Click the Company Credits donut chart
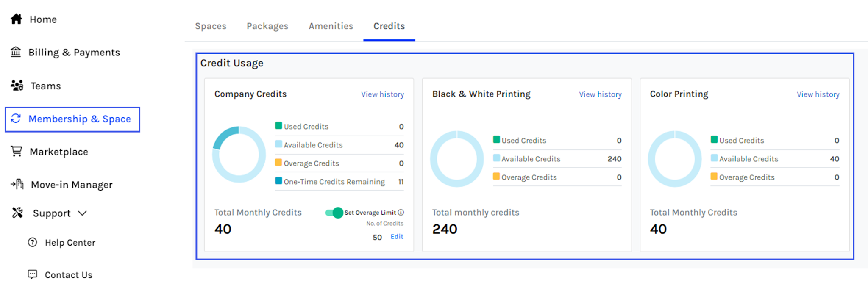 click(239, 154)
